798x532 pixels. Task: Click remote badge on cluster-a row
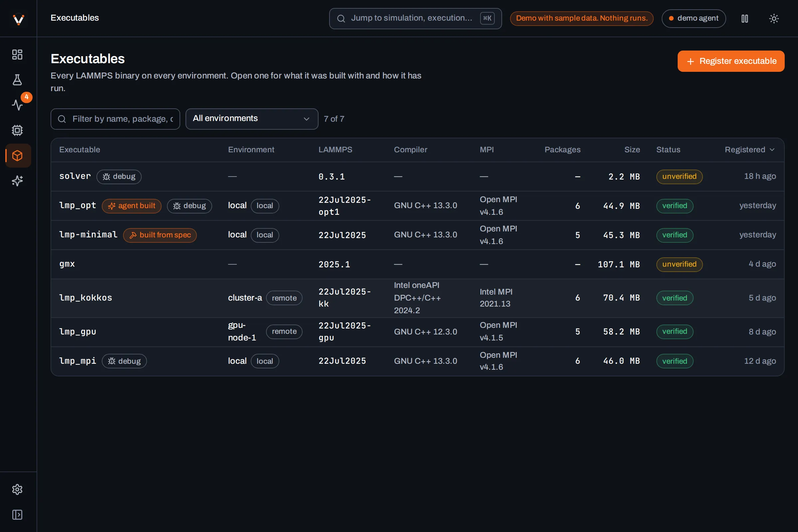284,298
